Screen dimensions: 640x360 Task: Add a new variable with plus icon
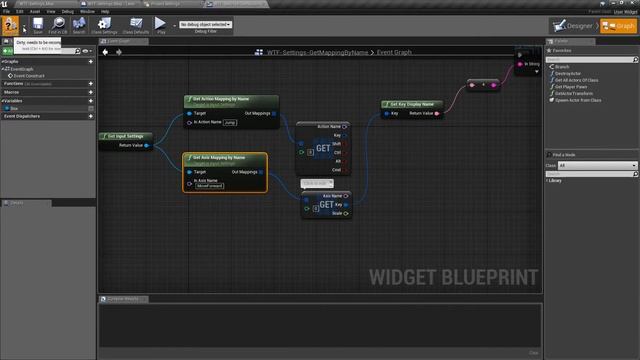(91, 101)
